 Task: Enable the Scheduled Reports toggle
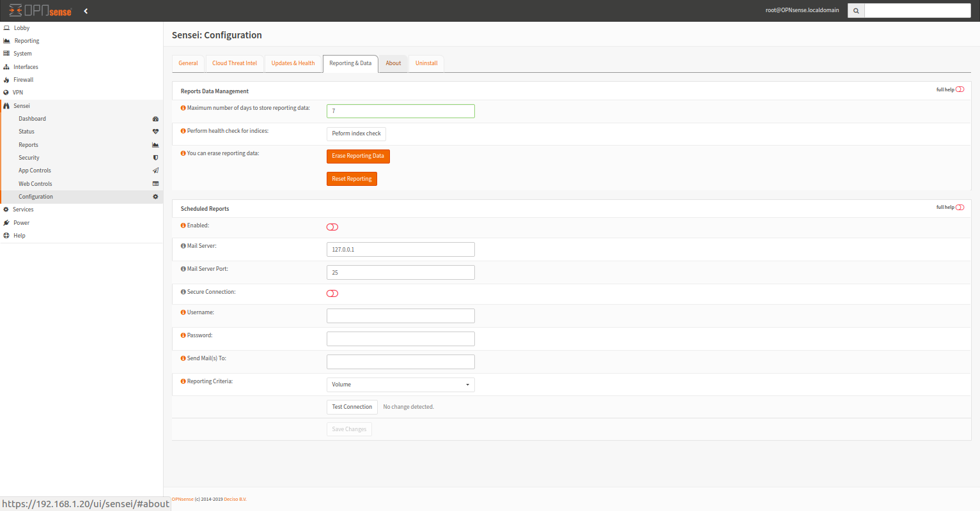point(332,227)
